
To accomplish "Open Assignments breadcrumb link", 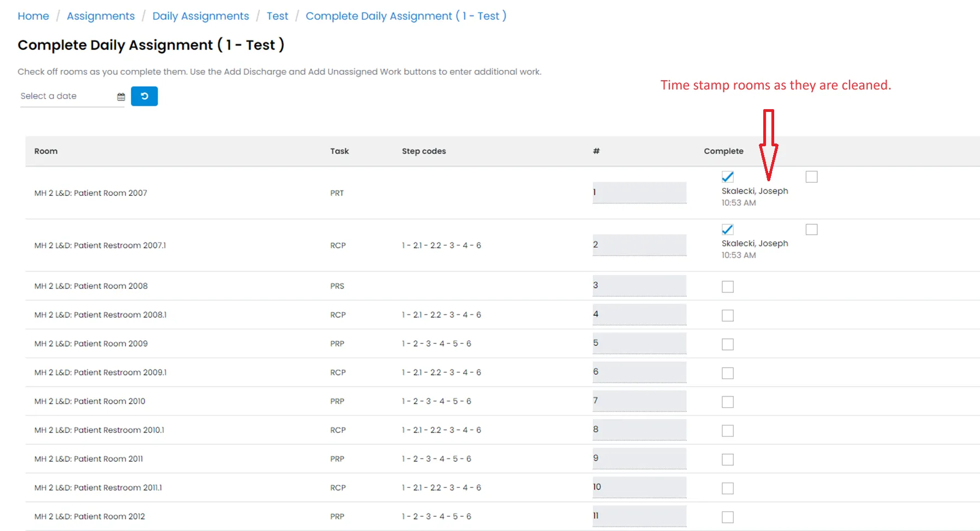I will (100, 16).
